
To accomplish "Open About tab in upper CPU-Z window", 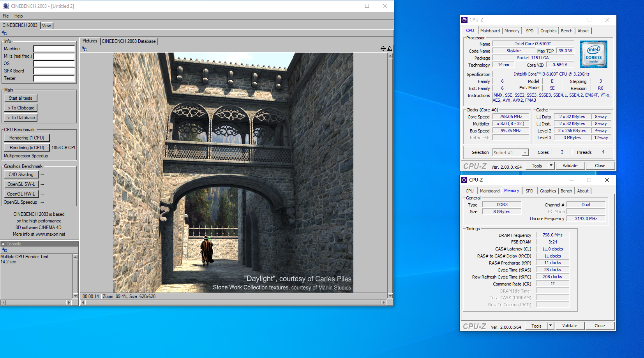I will [x=583, y=31].
